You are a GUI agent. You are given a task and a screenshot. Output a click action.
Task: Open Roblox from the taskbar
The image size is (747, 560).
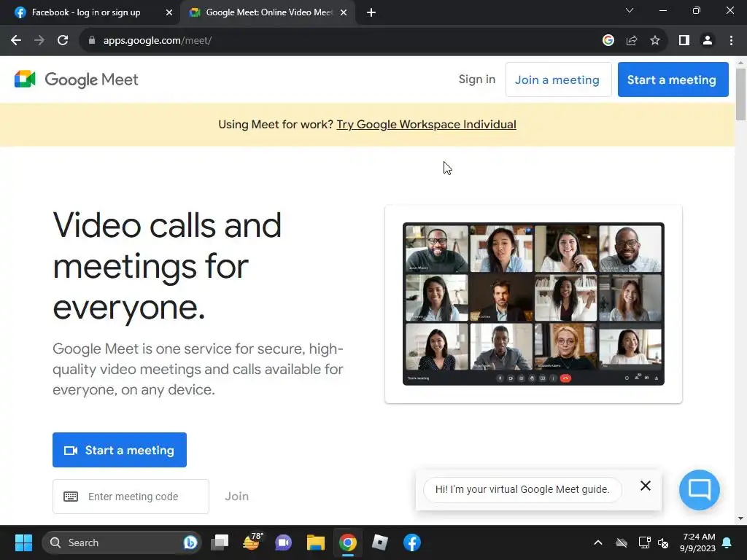point(379,542)
